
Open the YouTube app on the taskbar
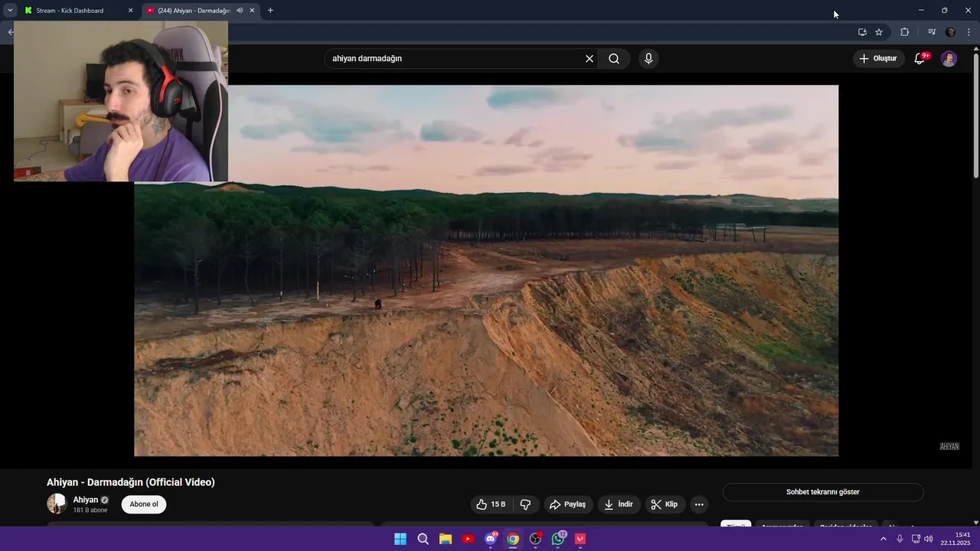pyautogui.click(x=468, y=539)
